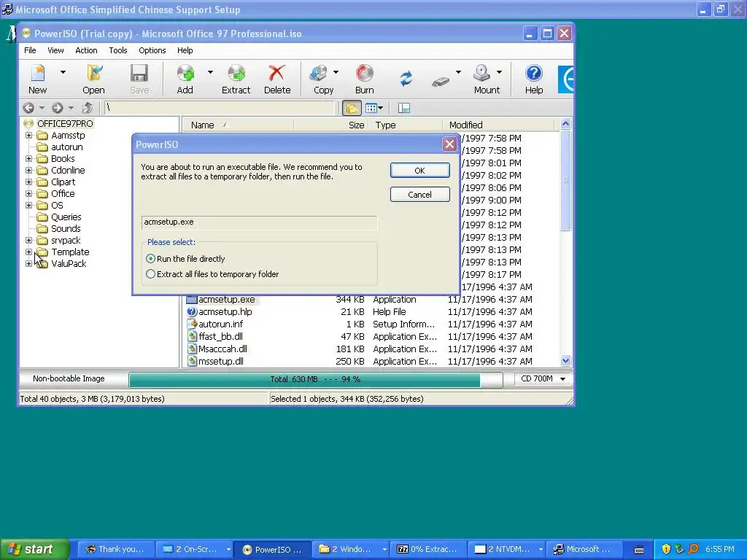Click the Windows start button
747x560 pixels.
pos(34,549)
